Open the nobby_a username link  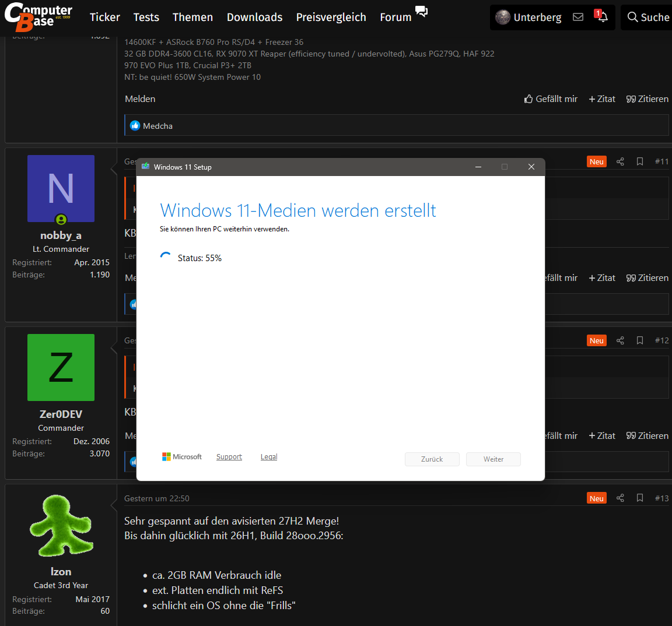tap(61, 235)
